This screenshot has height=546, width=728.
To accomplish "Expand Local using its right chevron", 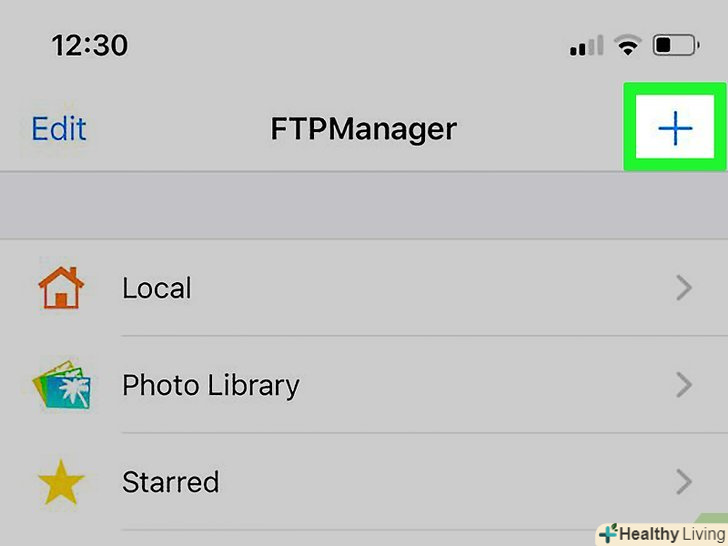I will pyautogui.click(x=684, y=289).
